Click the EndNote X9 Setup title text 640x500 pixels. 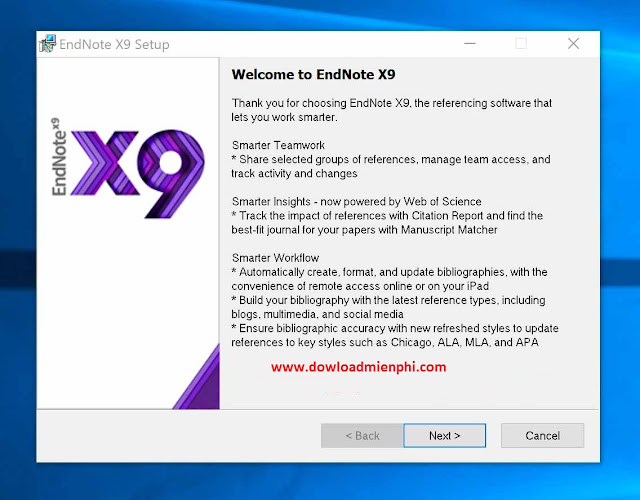click(x=115, y=44)
